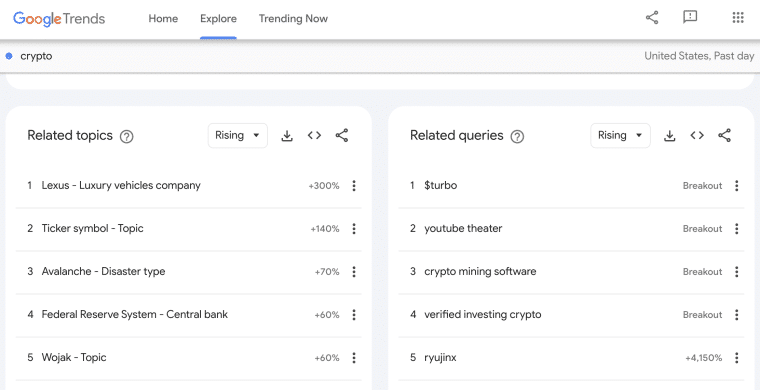Open the youtube theater query

[x=463, y=229]
